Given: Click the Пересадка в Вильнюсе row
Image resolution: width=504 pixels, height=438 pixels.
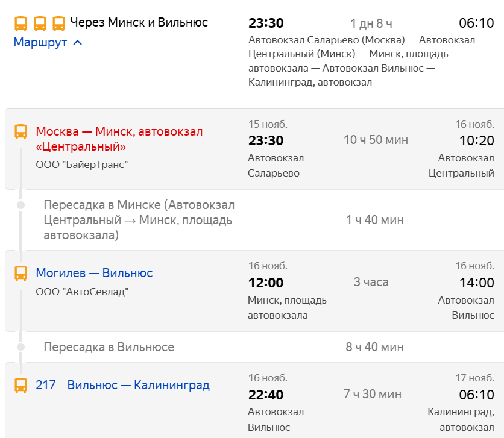Looking at the screenshot, I should pyautogui.click(x=254, y=347).
